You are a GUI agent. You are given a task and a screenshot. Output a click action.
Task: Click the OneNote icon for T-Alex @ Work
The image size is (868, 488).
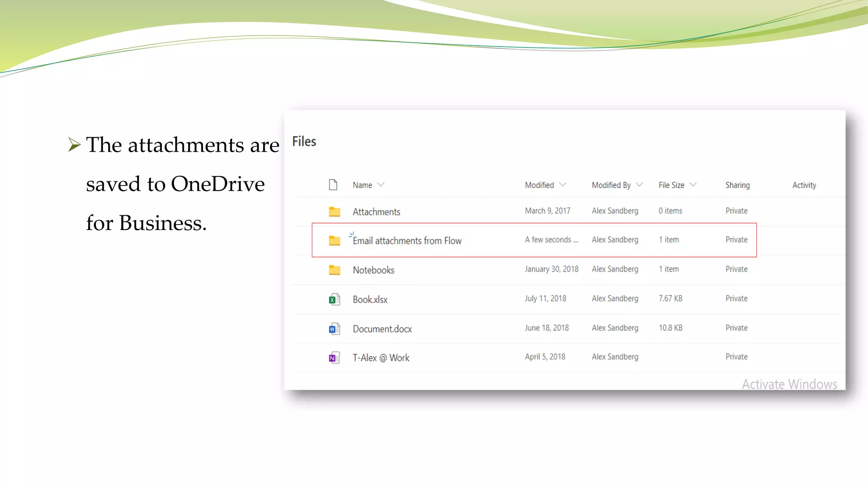coord(334,358)
